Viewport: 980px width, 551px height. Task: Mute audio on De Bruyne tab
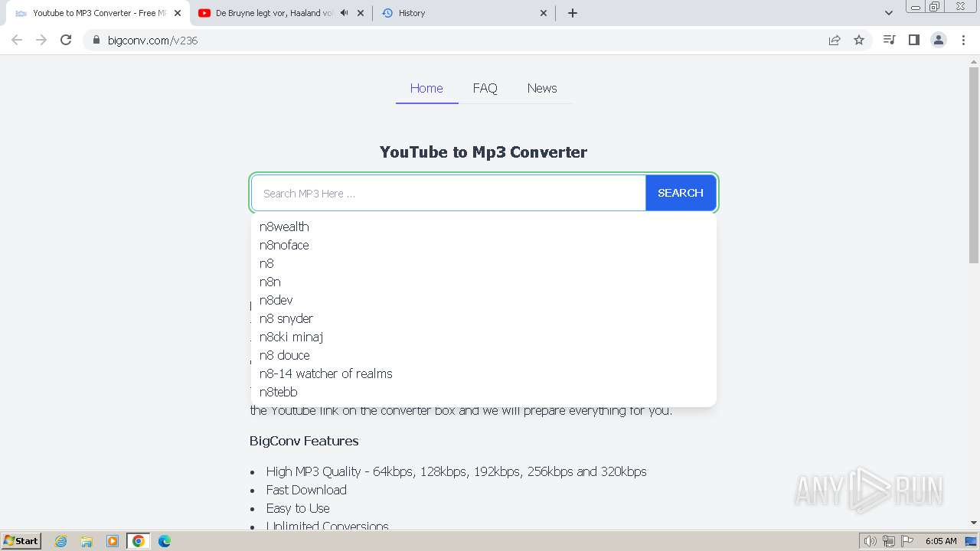click(x=344, y=13)
